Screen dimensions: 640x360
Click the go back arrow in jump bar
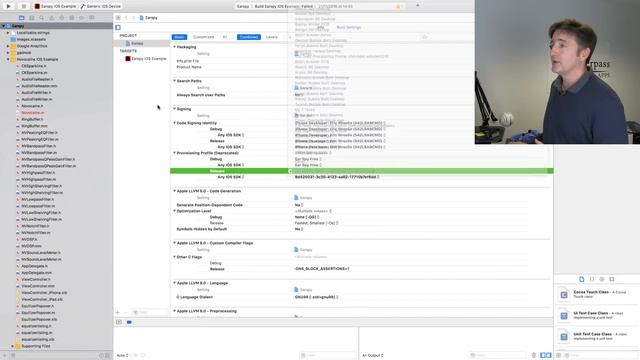pos(127,18)
